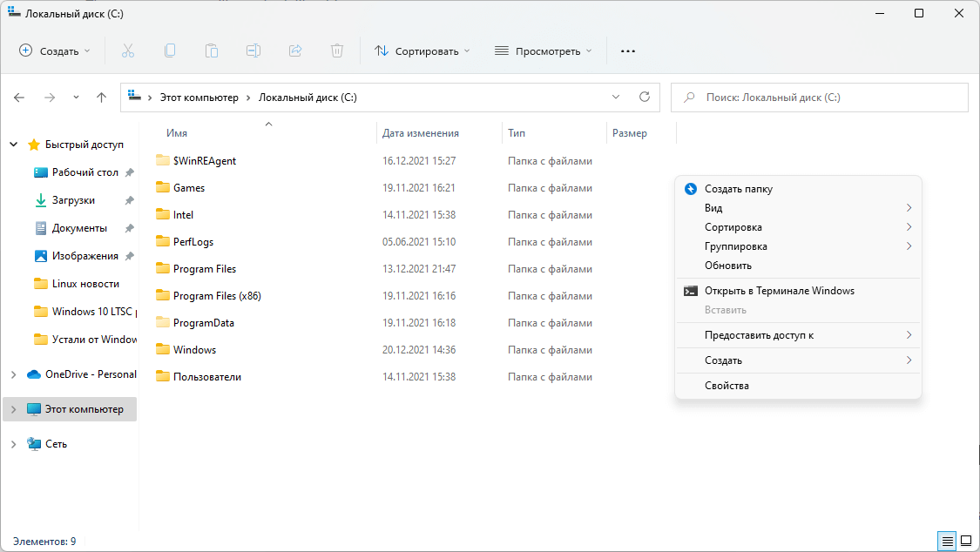Screen dimensions: 980x552
Task: Click the search magnifier icon
Action: click(x=689, y=98)
